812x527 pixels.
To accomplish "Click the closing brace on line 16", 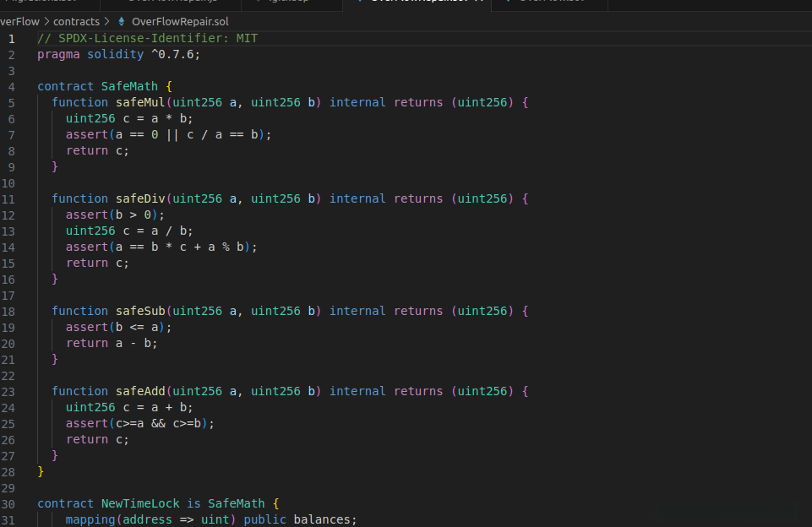I will click(55, 279).
